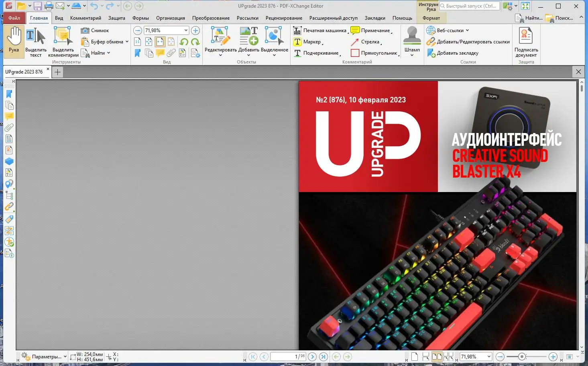
Task: Select the Стрелка arrow tool
Action: (366, 42)
